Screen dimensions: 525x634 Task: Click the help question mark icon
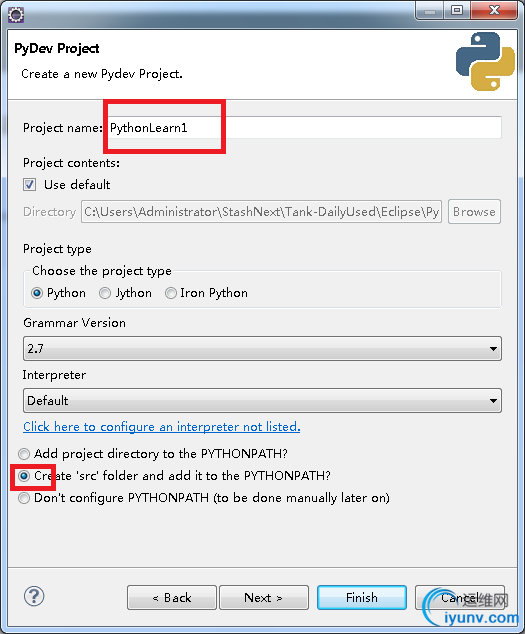(34, 596)
